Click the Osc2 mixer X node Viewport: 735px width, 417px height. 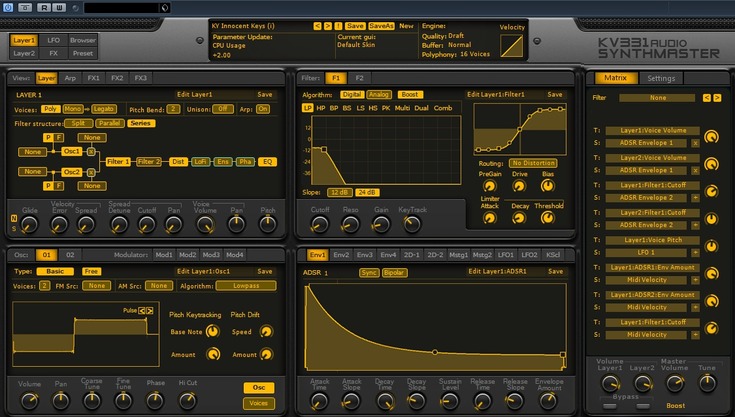pos(91,172)
